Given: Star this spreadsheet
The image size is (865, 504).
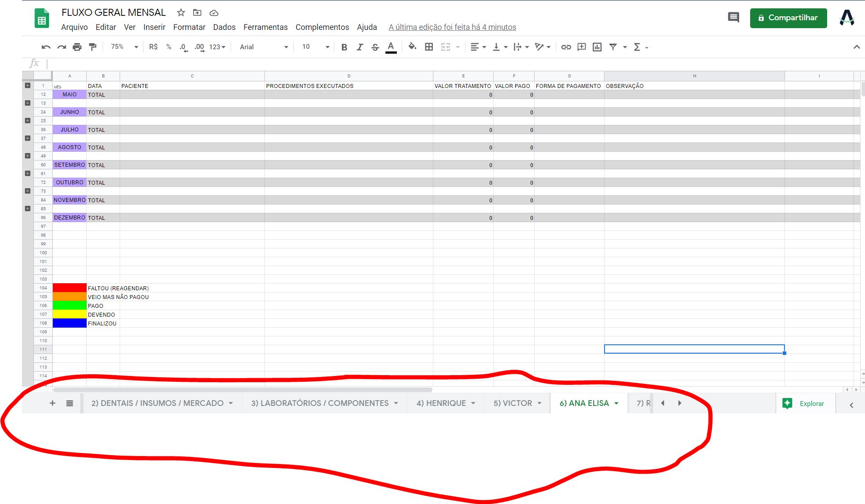Looking at the screenshot, I should pyautogui.click(x=181, y=13).
